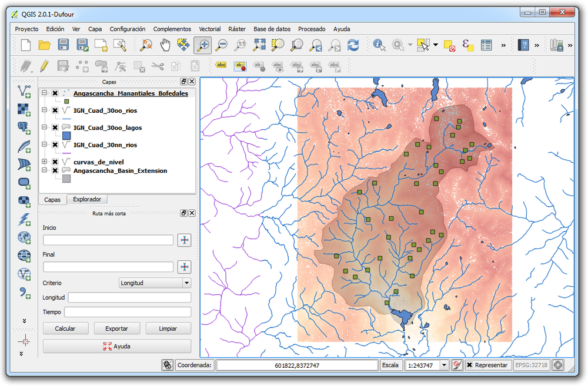588x386 pixels.
Task: Click the Ayuda button in Ruta más corta
Action: (117, 346)
